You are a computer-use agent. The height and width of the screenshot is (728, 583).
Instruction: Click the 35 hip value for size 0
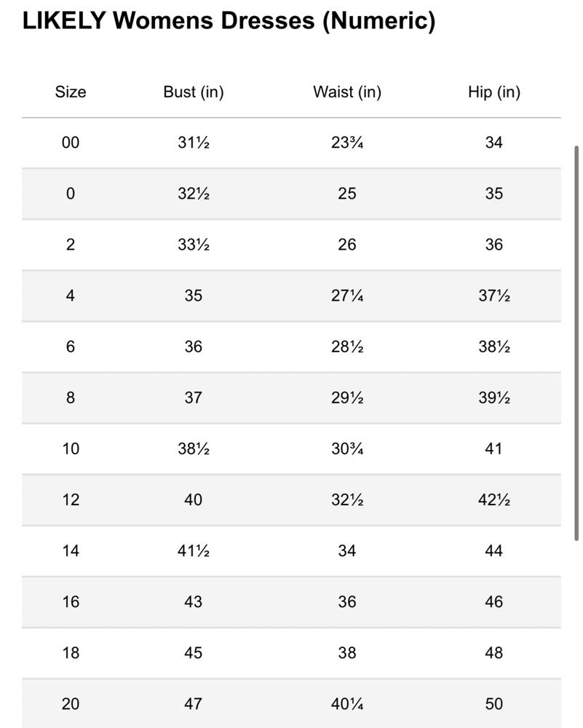coord(494,194)
